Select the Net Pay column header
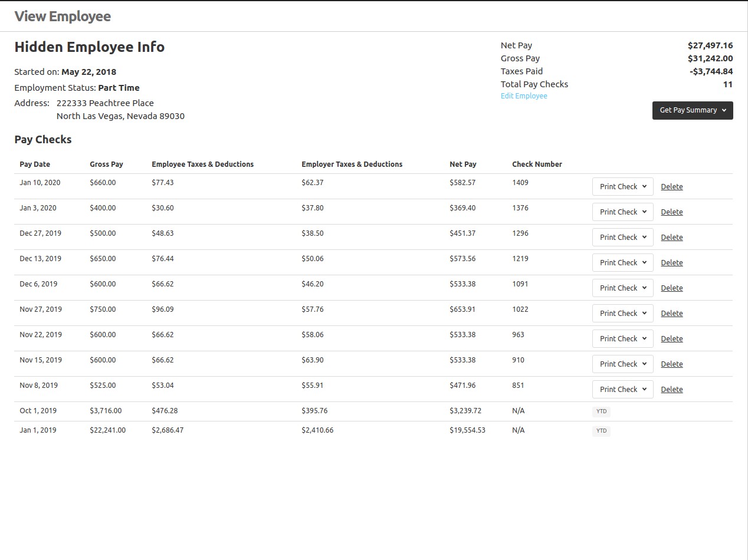 pos(462,164)
